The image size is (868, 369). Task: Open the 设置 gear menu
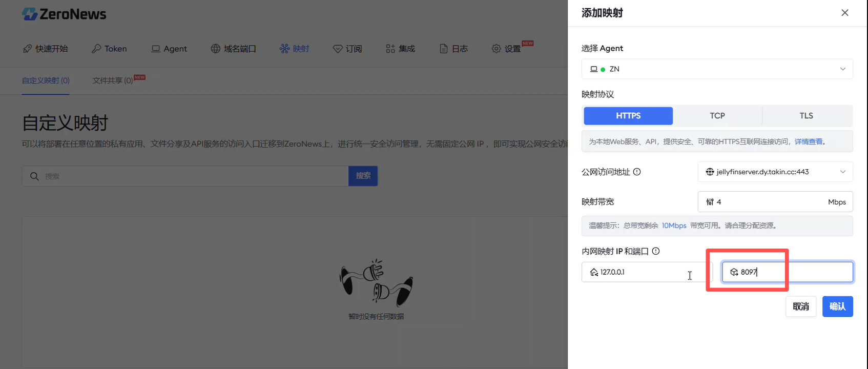coord(506,49)
